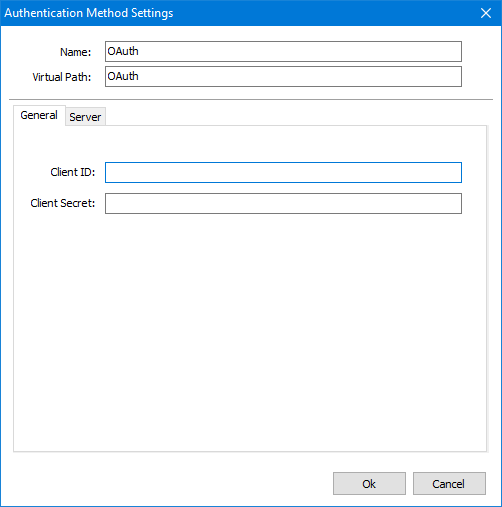Click the "Client Secret:" label
This screenshot has height=507, width=502.
(x=63, y=203)
